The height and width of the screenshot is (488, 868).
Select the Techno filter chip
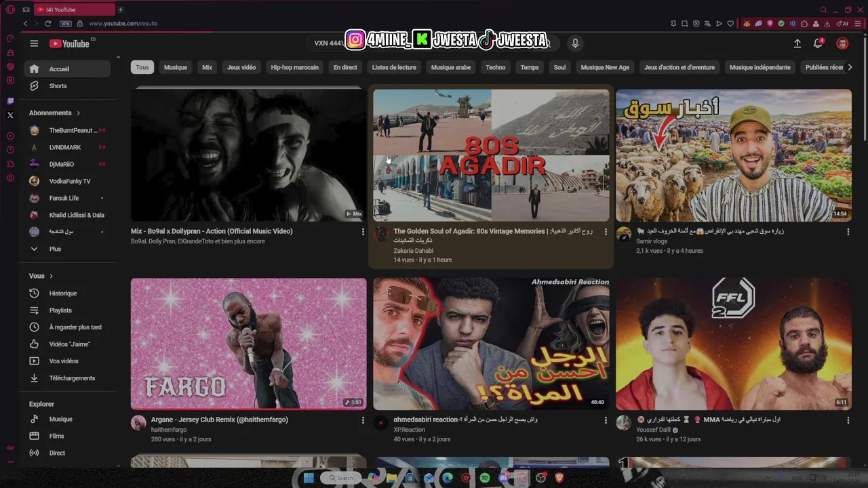tap(495, 67)
